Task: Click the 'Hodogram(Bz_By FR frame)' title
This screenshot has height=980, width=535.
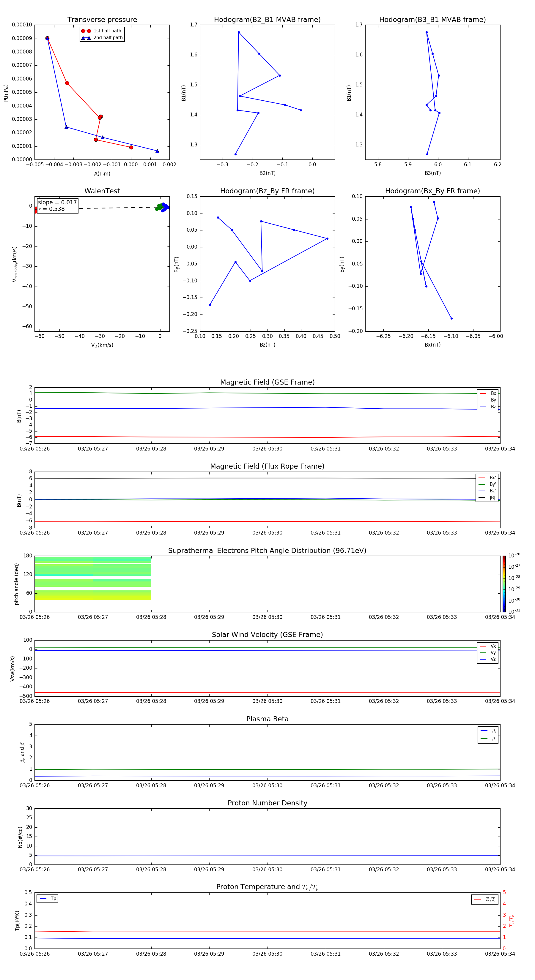Action: point(267,191)
